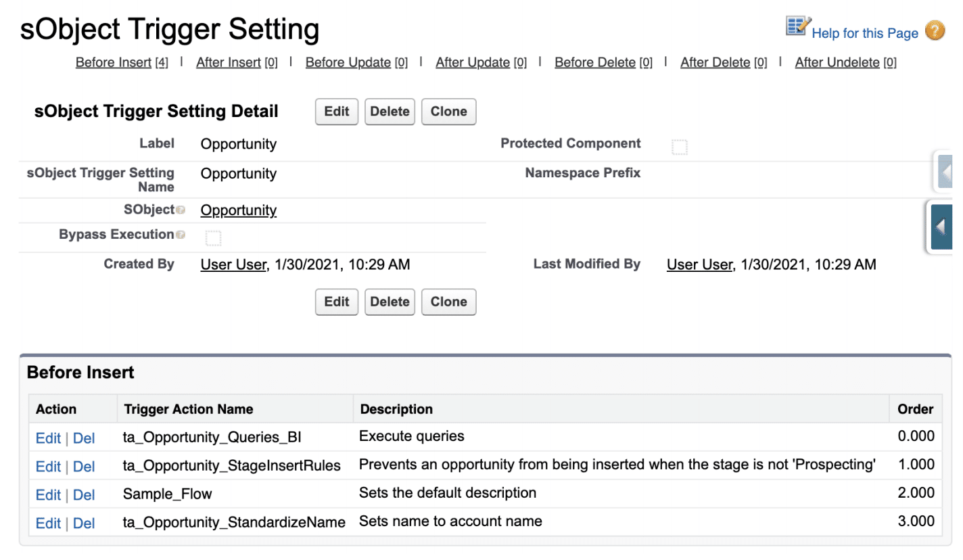The width and height of the screenshot is (963, 560).
Task: Delete the Sample_Flow trigger action
Action: point(85,494)
